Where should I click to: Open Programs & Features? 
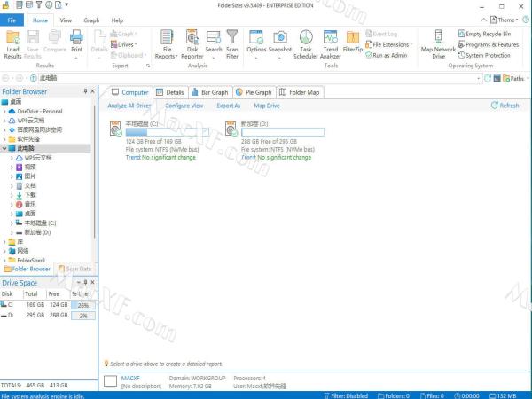[489, 44]
